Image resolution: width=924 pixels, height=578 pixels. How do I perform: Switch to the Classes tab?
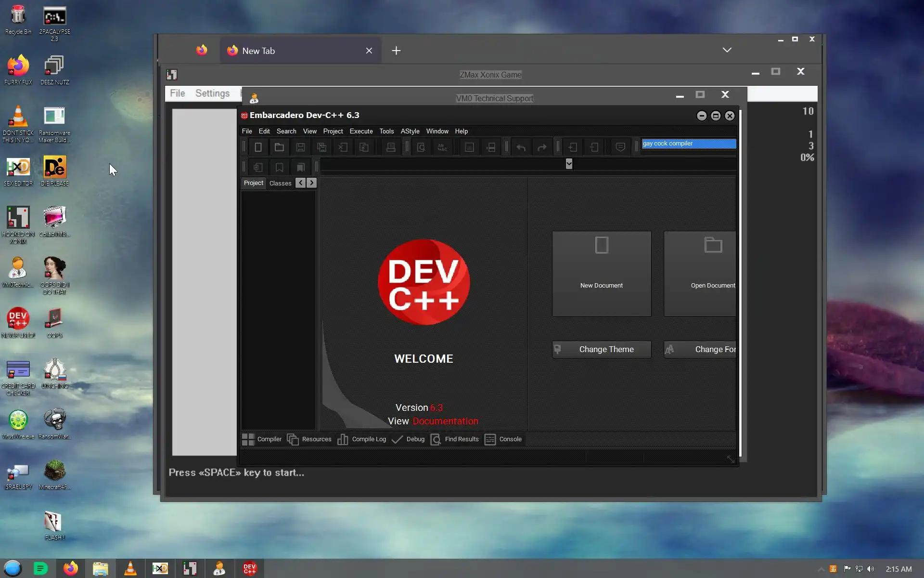point(280,183)
